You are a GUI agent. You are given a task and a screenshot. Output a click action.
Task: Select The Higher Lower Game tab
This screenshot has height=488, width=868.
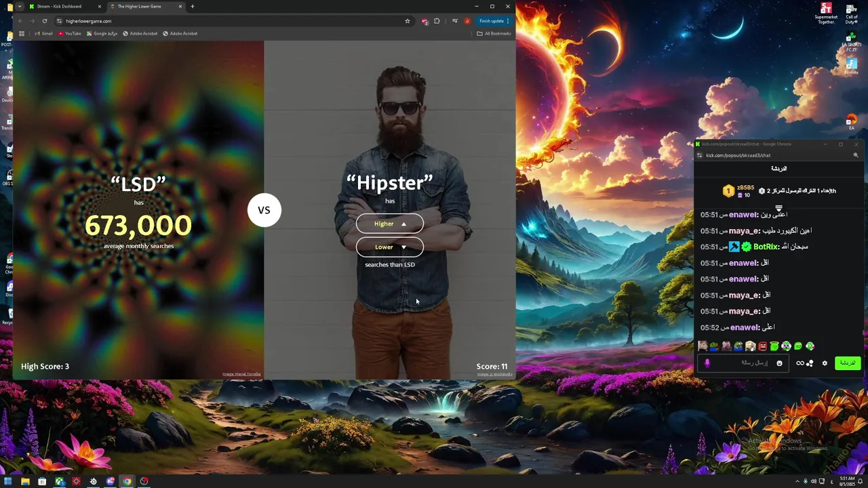[145, 6]
